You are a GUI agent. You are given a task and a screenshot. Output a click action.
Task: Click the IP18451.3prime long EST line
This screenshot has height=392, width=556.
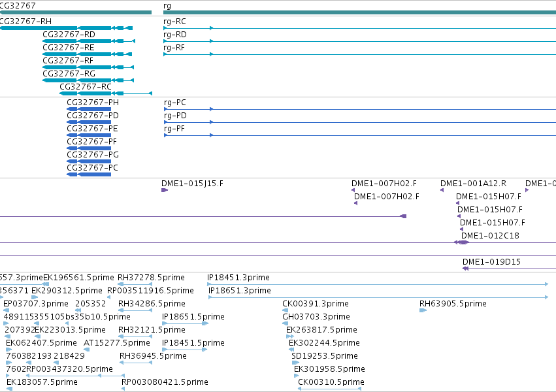[378, 284]
